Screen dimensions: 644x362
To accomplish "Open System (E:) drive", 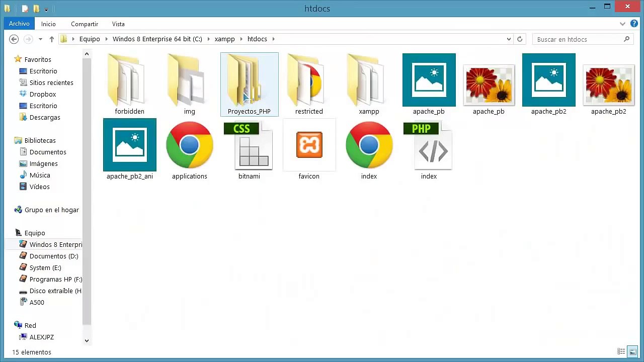I will (45, 267).
